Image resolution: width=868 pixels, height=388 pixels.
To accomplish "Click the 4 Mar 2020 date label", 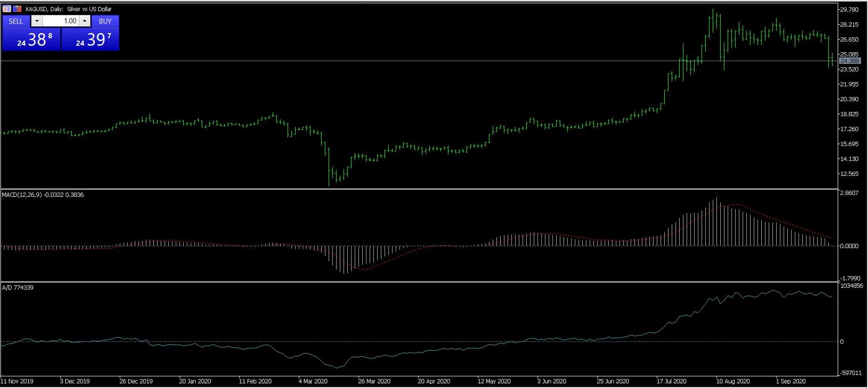I will [313, 381].
